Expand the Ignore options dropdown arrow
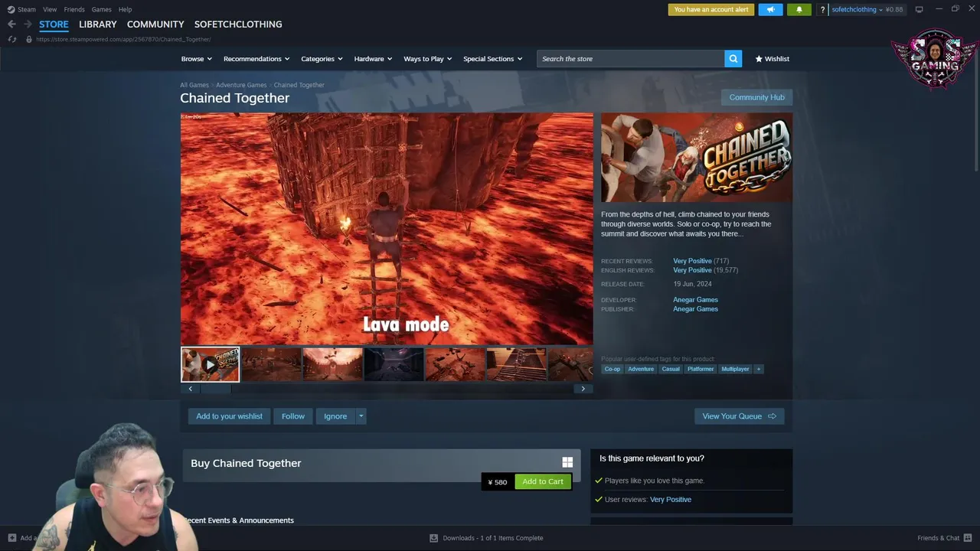Image resolution: width=980 pixels, height=551 pixels. pyautogui.click(x=361, y=416)
